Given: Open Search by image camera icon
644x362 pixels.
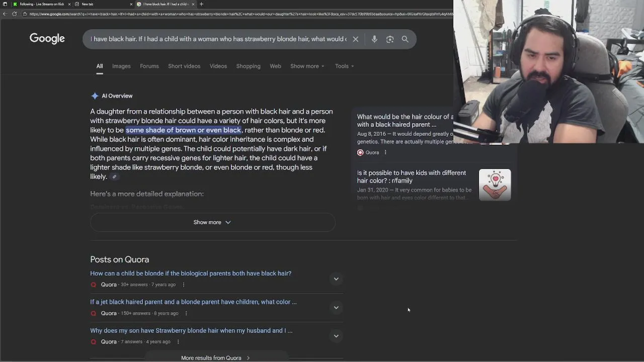Looking at the screenshot, I should click(x=390, y=39).
